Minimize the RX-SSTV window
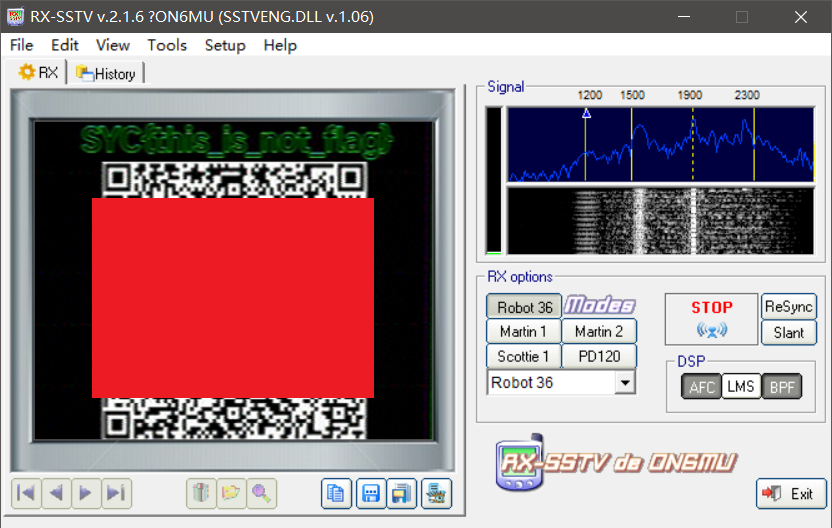832x528 pixels. point(684,16)
